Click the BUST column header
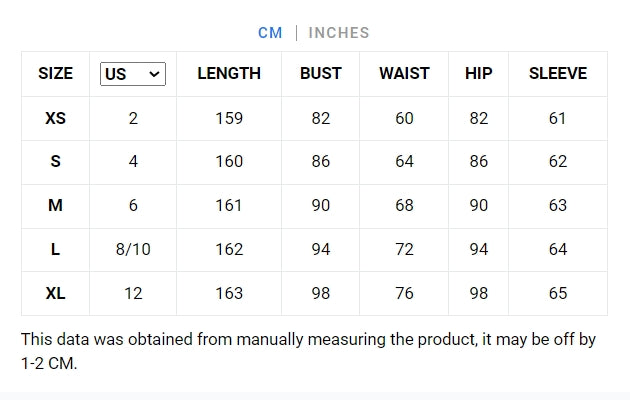This screenshot has height=400, width=630. [x=320, y=74]
